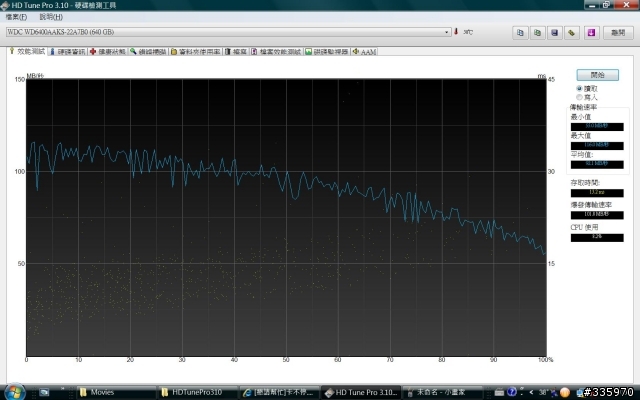640x400 pixels.
Task: Click the Windows Start orb
Action: tap(14, 392)
